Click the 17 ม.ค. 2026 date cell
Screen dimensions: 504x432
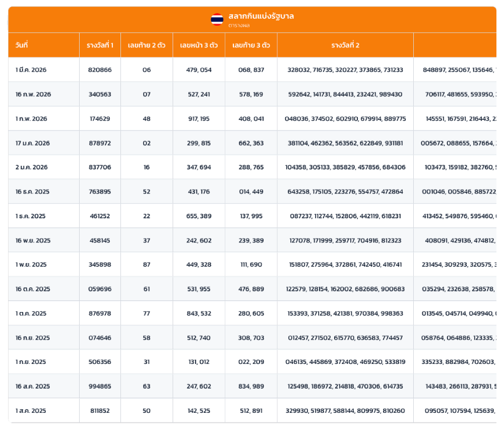point(33,143)
